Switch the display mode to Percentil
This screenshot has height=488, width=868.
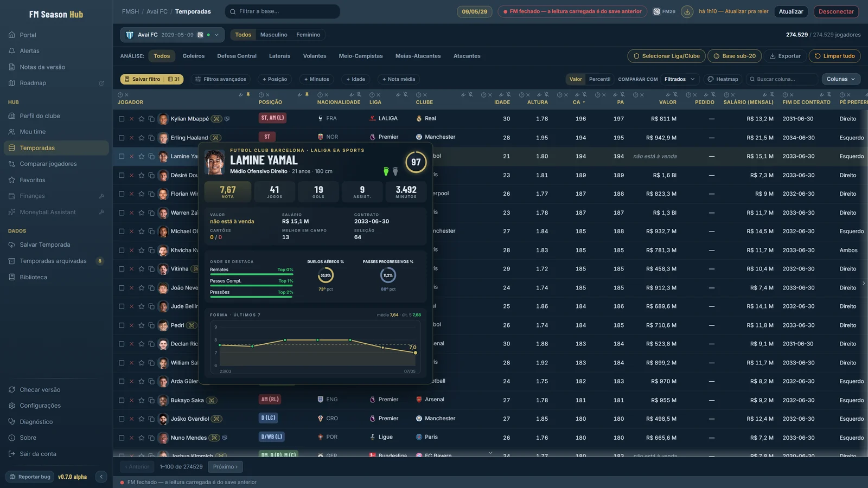click(x=599, y=79)
